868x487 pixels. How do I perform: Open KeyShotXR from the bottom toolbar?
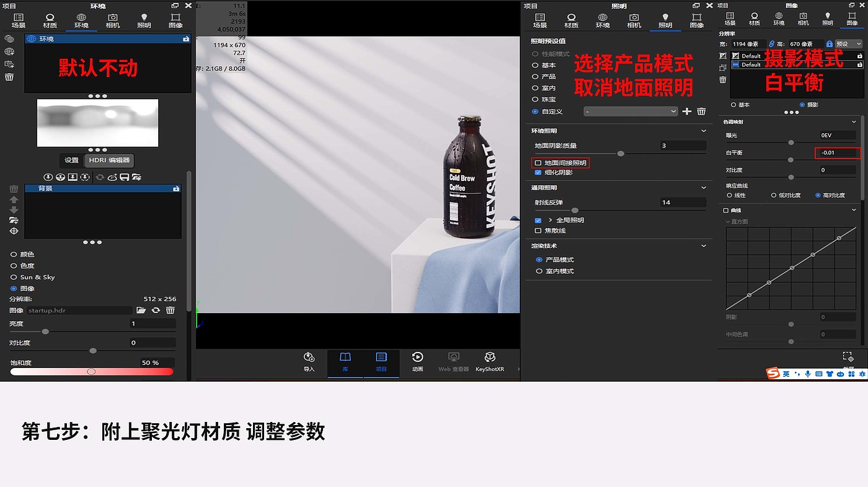click(490, 362)
